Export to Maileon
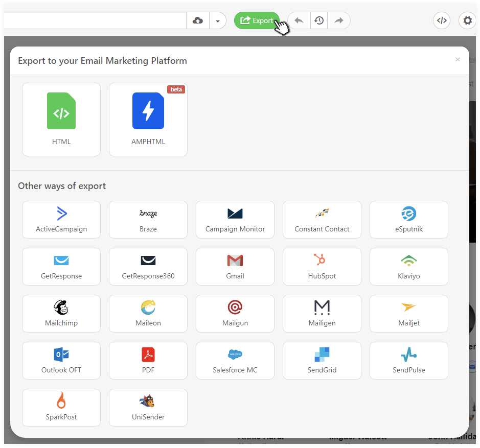The height and width of the screenshot is (448, 480). coord(148,314)
